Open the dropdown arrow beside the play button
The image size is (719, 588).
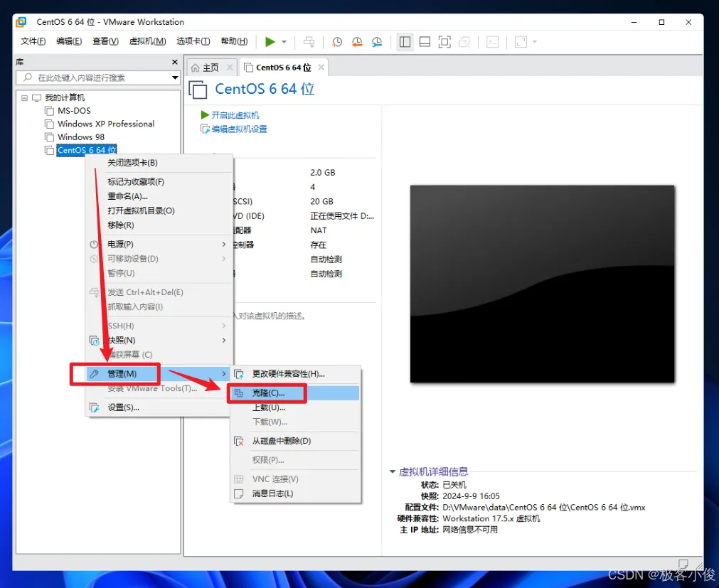284,42
